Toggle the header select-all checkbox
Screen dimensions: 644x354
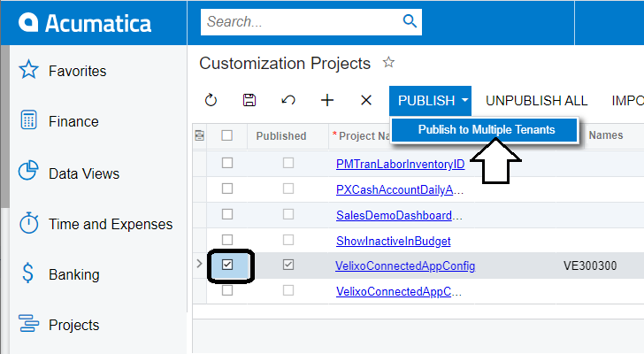point(227,135)
